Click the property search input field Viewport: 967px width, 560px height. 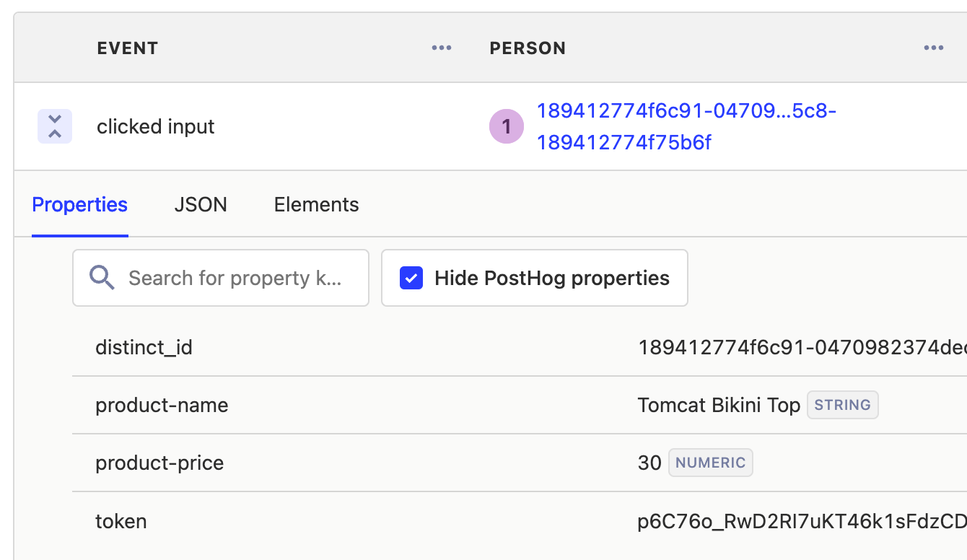tap(231, 277)
